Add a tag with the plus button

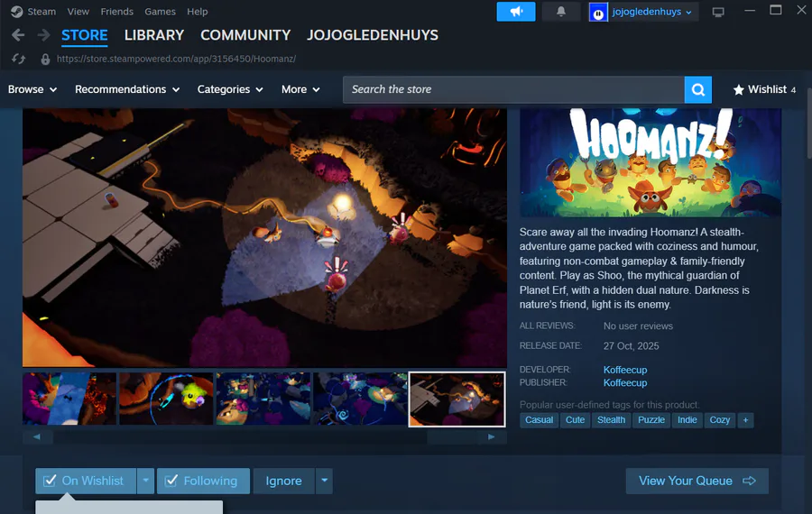point(746,420)
